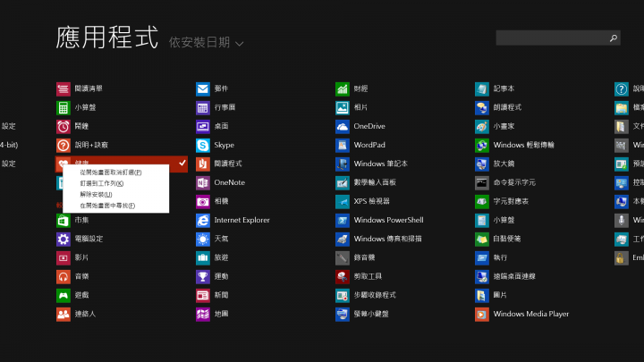
Task: Launch Notepad (記事本) icon
Action: pyautogui.click(x=482, y=88)
